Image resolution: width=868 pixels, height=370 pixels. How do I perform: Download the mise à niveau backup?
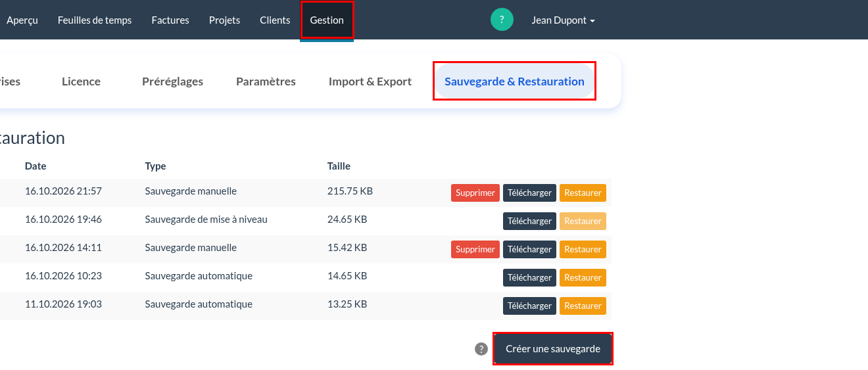pos(529,221)
